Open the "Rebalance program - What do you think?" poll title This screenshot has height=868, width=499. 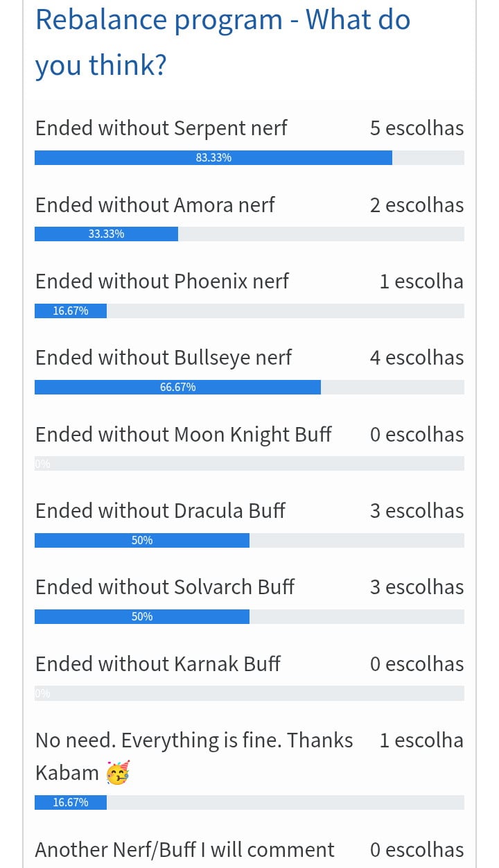[x=222, y=43]
